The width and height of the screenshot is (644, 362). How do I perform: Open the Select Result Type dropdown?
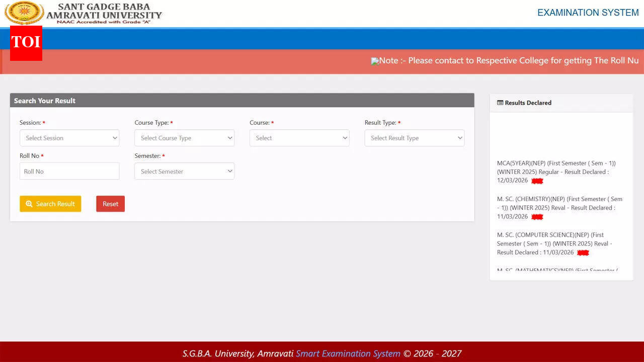pos(414,138)
